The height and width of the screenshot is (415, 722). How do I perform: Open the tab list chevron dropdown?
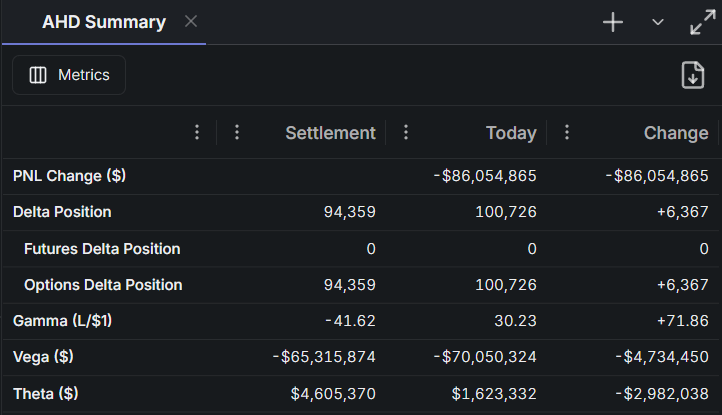658,22
